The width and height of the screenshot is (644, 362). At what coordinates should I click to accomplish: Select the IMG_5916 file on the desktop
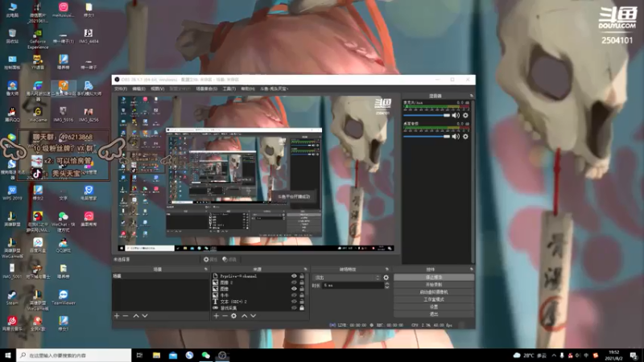click(x=64, y=114)
